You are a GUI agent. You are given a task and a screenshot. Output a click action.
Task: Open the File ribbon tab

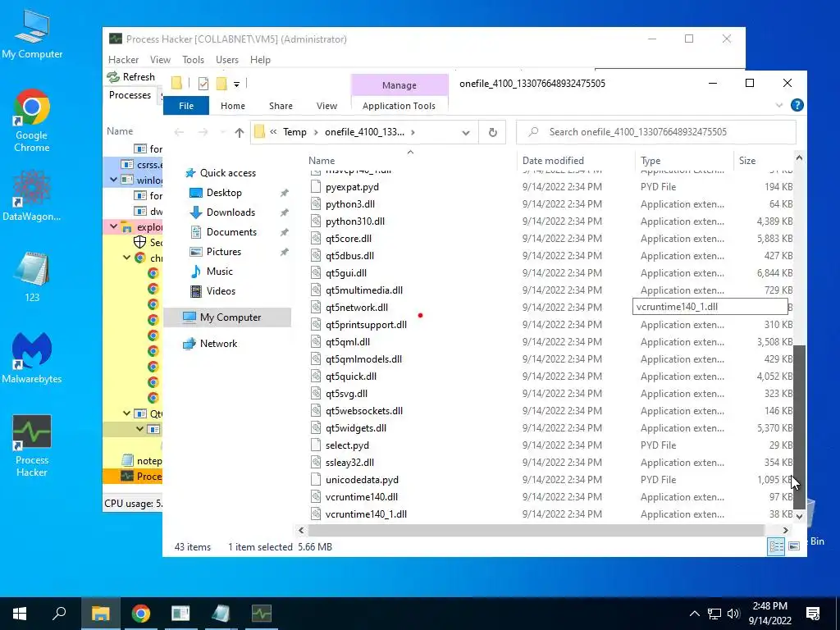pyautogui.click(x=186, y=106)
